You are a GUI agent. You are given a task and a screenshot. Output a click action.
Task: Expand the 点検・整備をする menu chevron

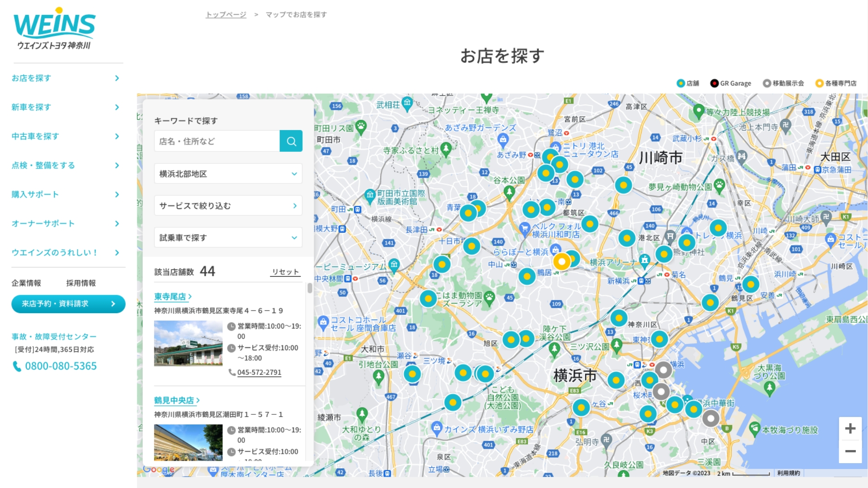(117, 165)
